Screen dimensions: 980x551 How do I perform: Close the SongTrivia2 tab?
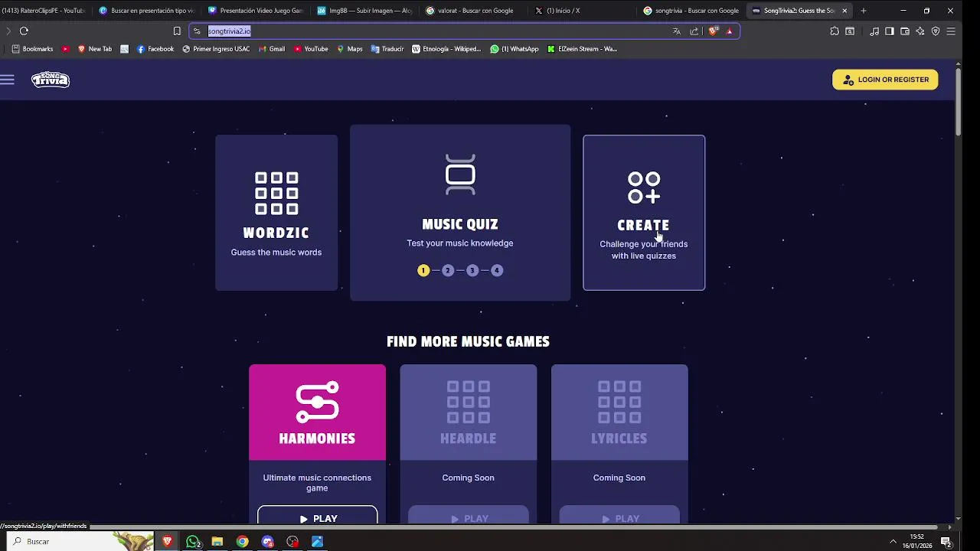point(844,11)
